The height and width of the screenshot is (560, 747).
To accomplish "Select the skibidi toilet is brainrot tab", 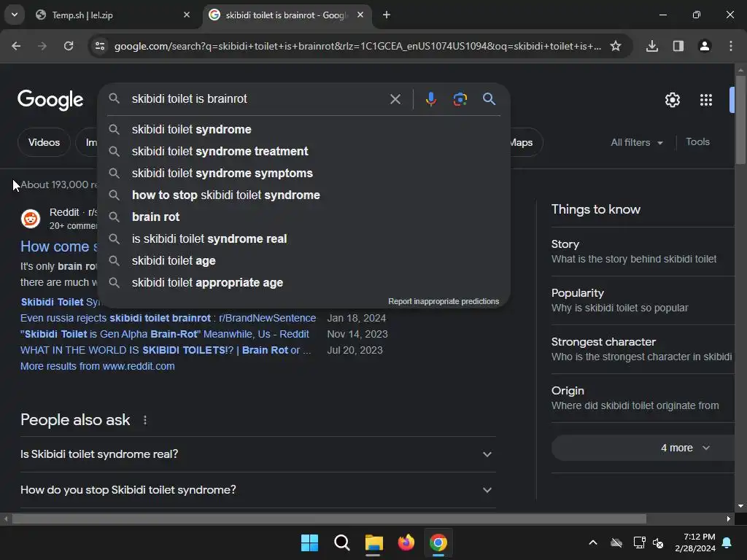I will 287,15.
